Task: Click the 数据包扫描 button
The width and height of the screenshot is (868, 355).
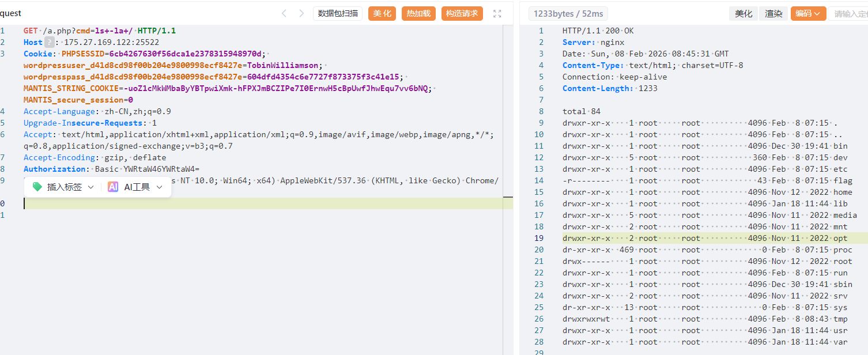Action: (x=338, y=14)
